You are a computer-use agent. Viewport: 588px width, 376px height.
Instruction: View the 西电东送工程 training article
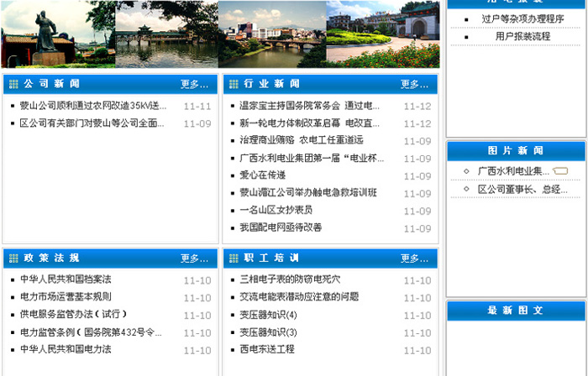pyautogui.click(x=267, y=349)
